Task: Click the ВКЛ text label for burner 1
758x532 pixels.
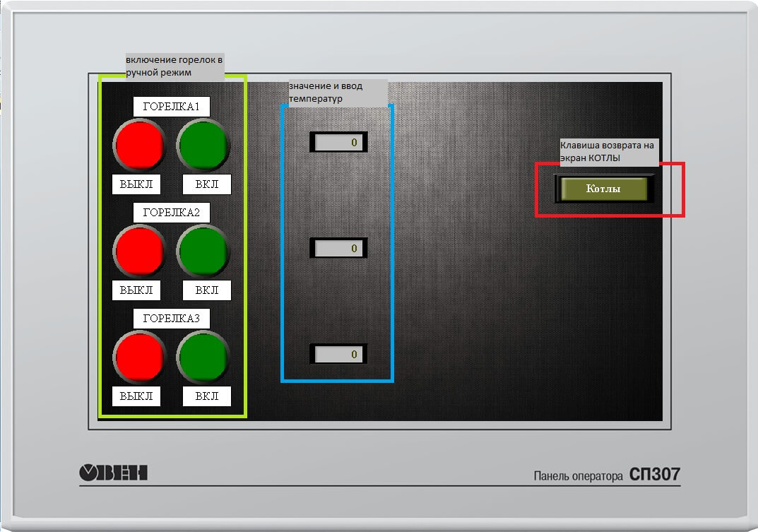Action: (207, 185)
